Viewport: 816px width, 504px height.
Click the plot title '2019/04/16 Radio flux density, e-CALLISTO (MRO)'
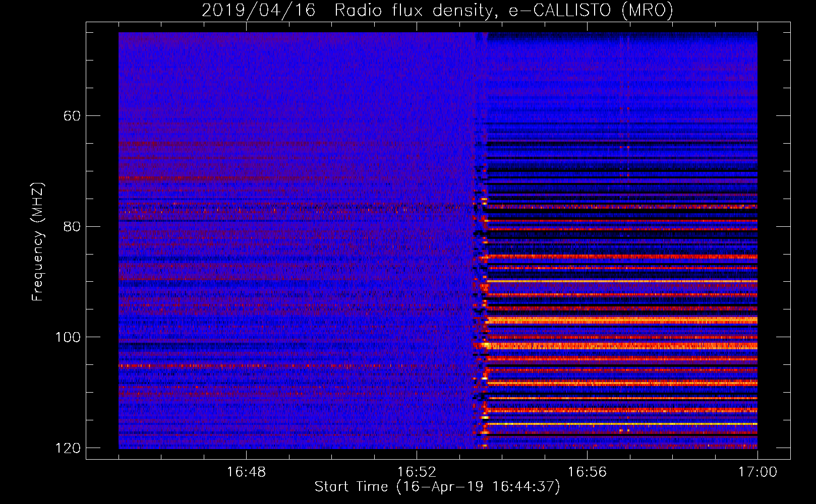point(437,11)
